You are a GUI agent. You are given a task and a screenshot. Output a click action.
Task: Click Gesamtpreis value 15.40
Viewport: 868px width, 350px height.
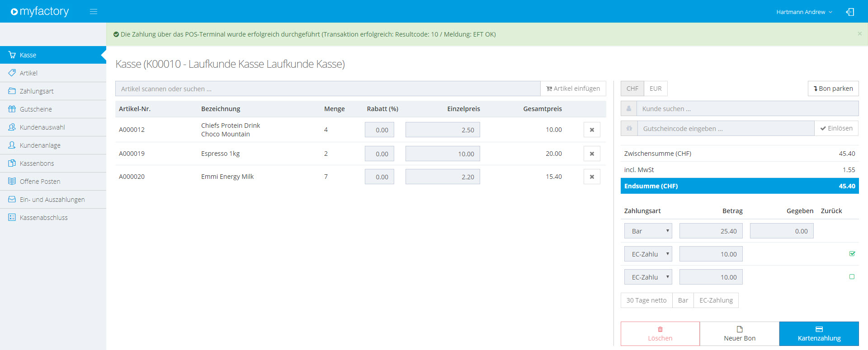[553, 177]
